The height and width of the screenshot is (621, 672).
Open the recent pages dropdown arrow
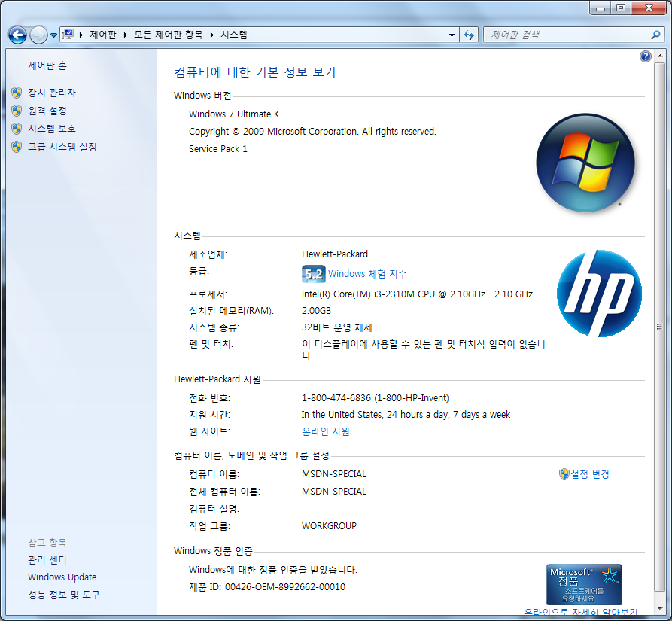pyautogui.click(x=53, y=35)
